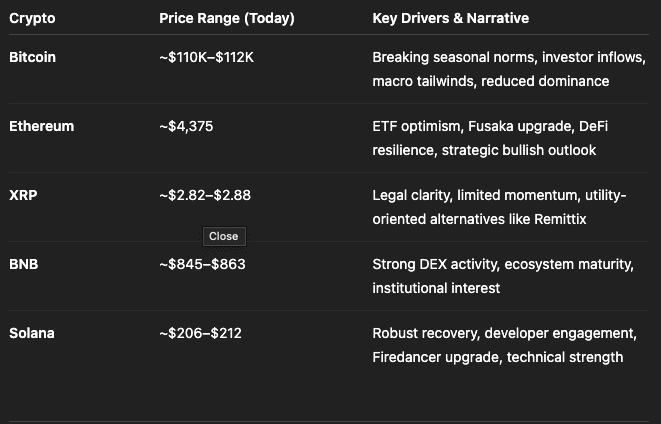Select Solana's ~$206–$212 price range

click(200, 333)
